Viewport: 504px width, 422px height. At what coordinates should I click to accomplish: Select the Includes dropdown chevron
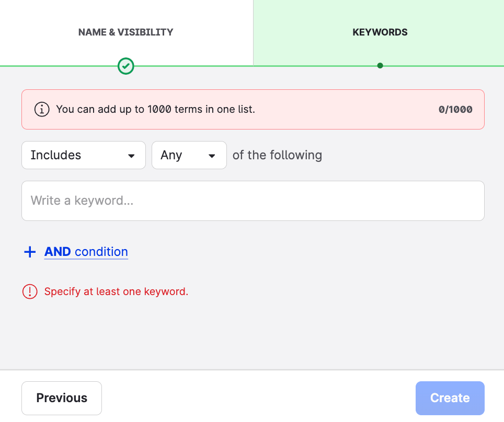[x=131, y=155]
